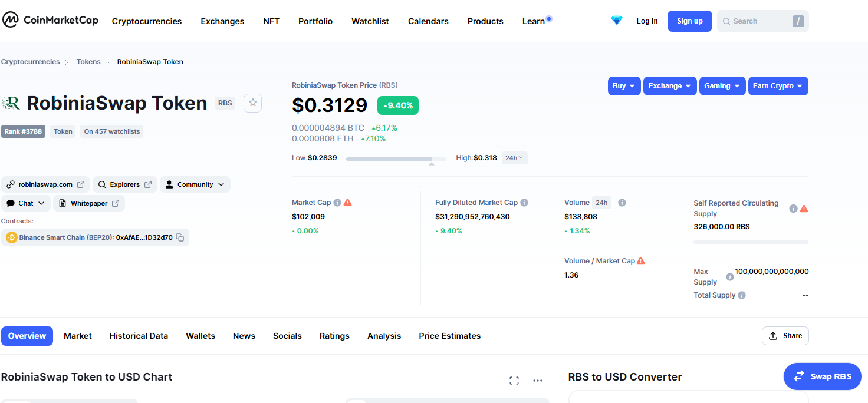The width and height of the screenshot is (868, 403).
Task: Open the Learn menu
Action: coord(534,21)
